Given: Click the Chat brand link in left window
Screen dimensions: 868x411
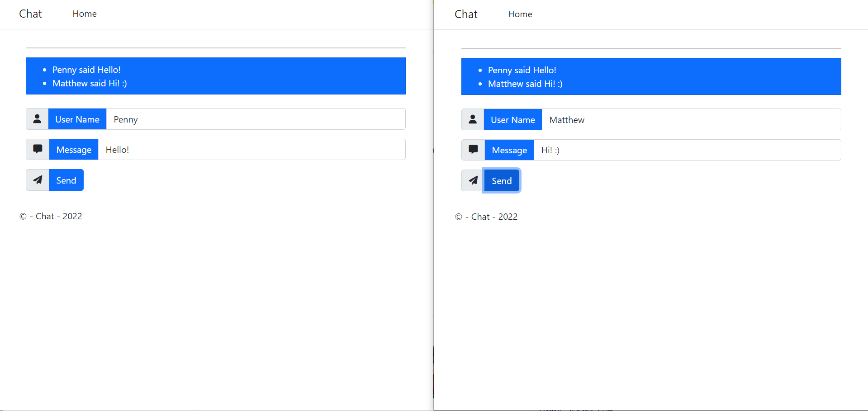Looking at the screenshot, I should [x=30, y=14].
